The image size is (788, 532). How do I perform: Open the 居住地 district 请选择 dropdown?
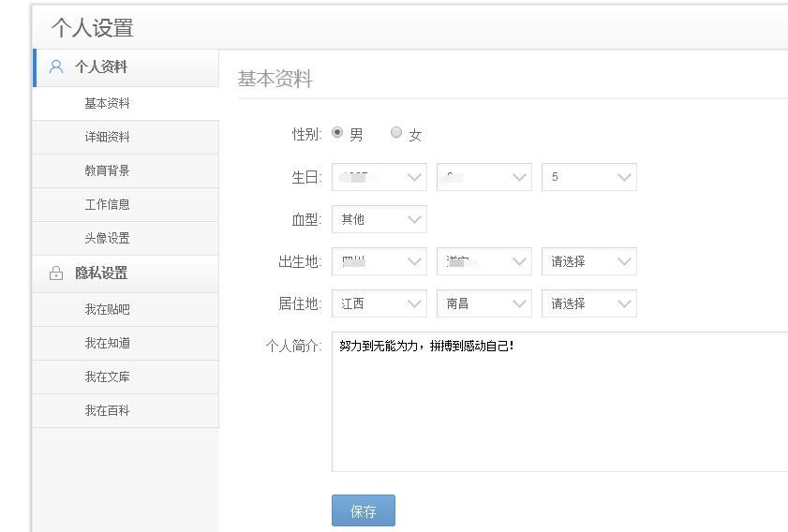point(589,303)
